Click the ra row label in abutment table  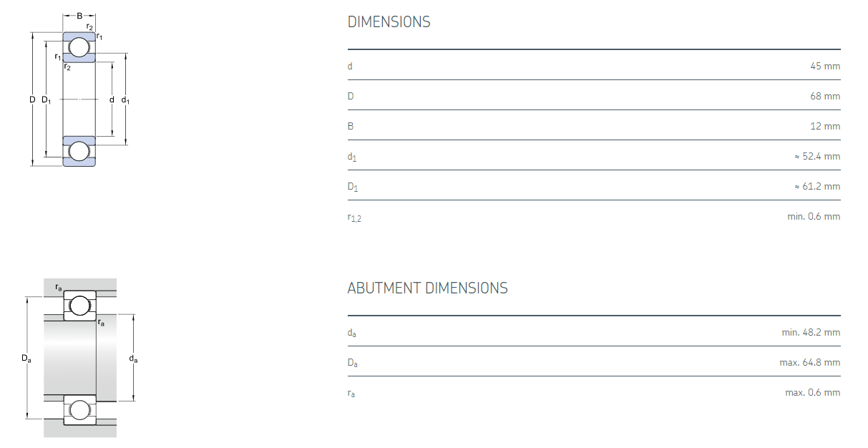(x=351, y=393)
